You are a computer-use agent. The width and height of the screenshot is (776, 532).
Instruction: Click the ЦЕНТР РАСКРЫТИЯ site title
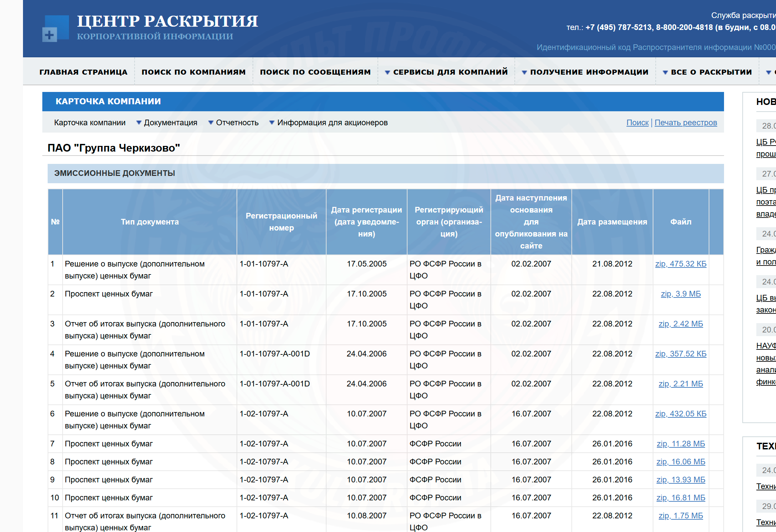[x=167, y=21]
